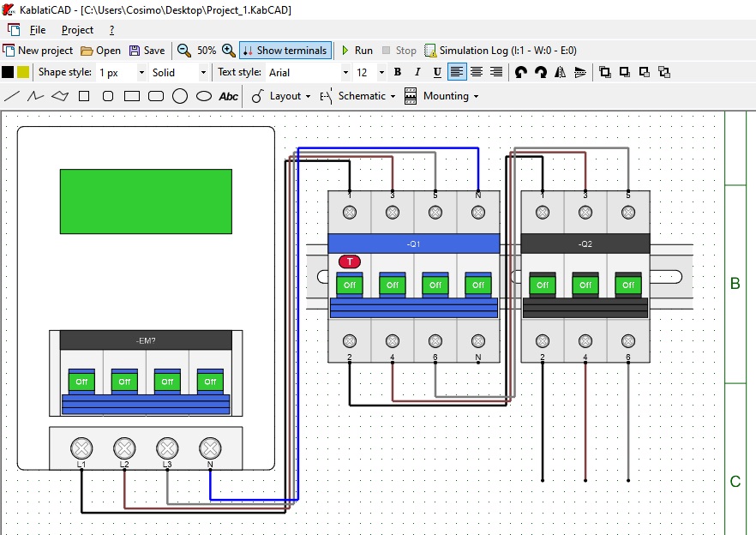Toggle underline text formatting

[x=437, y=72]
